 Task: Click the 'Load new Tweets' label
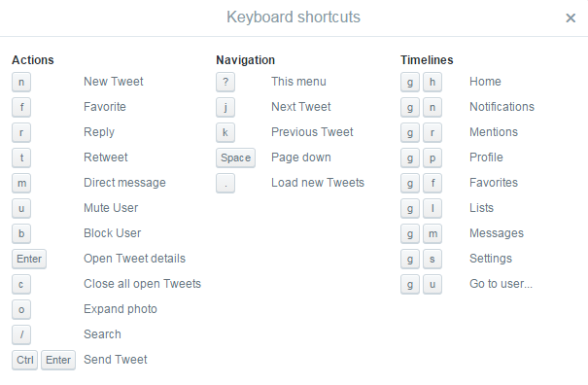tap(318, 183)
